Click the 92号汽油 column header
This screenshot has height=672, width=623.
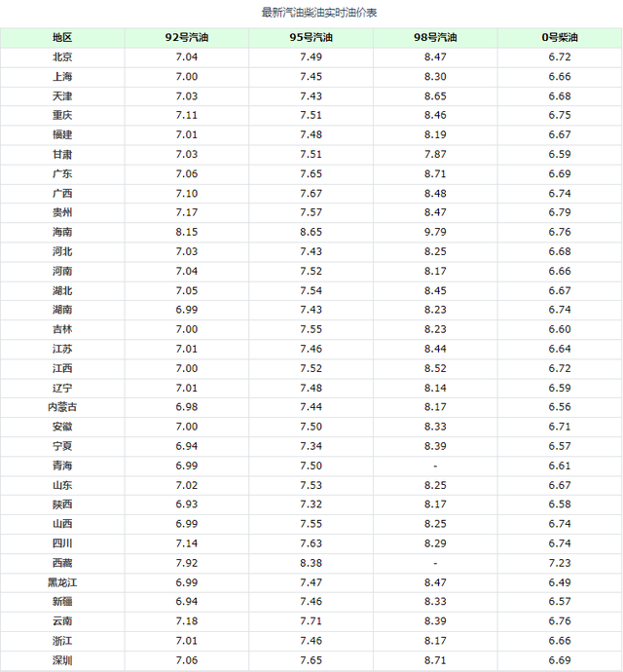pyautogui.click(x=187, y=37)
